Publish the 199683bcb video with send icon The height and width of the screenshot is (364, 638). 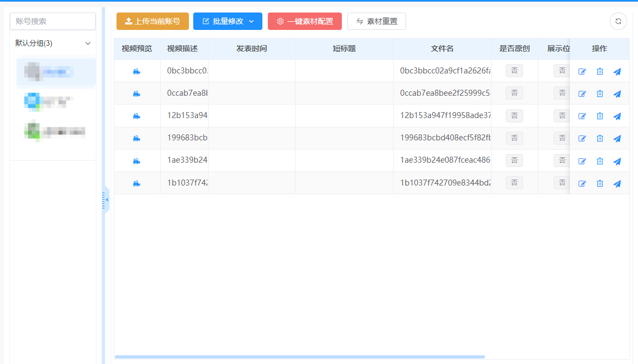617,139
